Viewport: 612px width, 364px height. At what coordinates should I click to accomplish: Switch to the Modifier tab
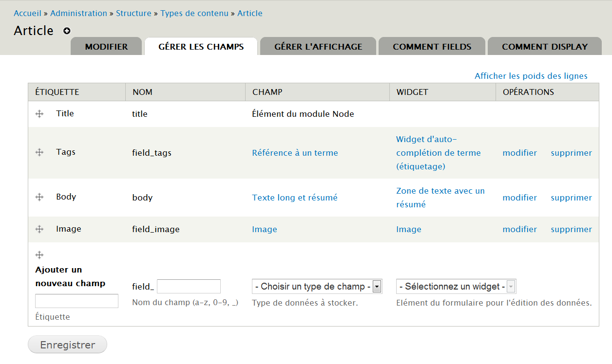tap(106, 47)
